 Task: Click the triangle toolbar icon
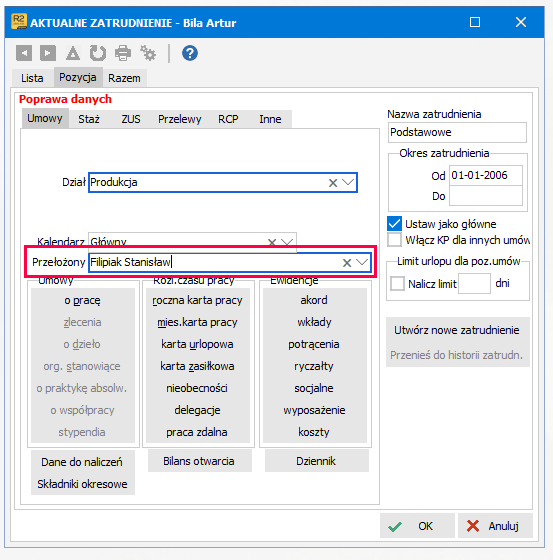[x=73, y=53]
